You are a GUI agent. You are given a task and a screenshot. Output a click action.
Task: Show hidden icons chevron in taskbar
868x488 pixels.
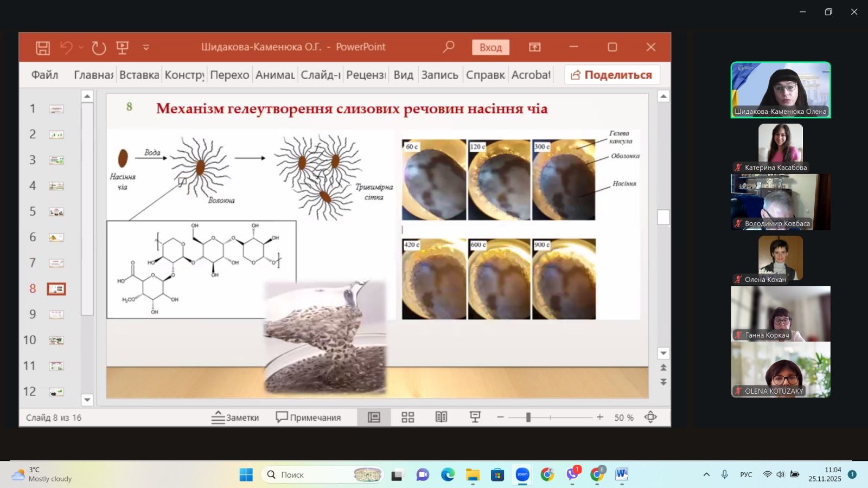point(706,474)
